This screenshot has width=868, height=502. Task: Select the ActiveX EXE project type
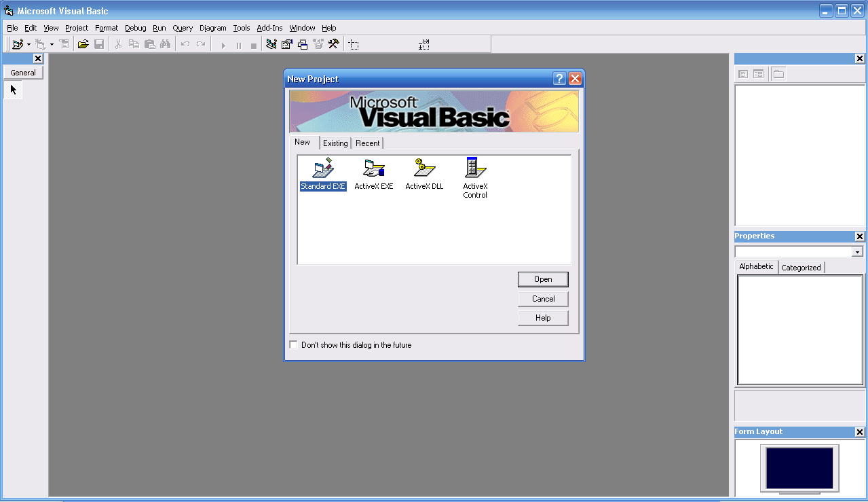[x=374, y=175]
